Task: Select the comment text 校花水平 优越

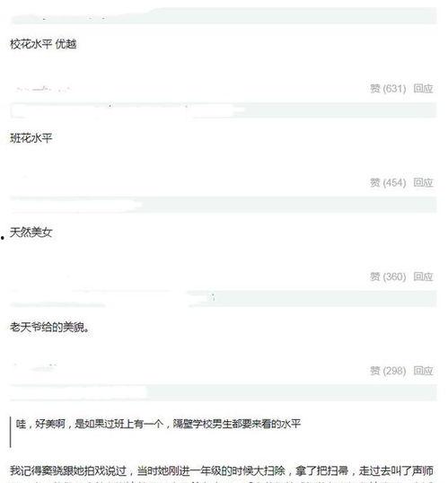Action: pyautogui.click(x=43, y=44)
